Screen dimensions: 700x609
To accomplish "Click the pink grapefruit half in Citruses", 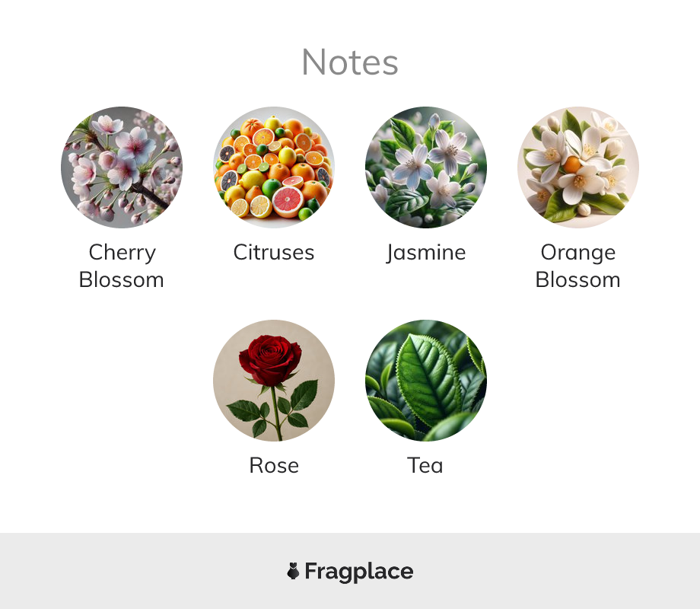I will [x=288, y=202].
